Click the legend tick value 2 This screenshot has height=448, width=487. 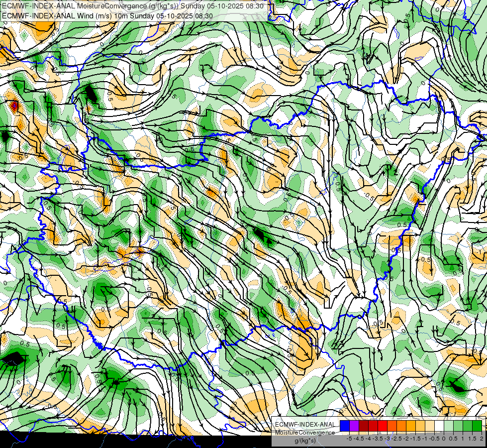coord(482,439)
